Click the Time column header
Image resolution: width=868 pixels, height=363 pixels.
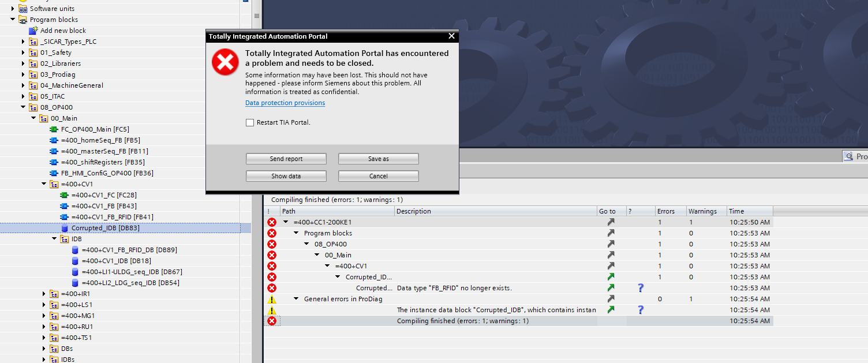[x=750, y=211]
